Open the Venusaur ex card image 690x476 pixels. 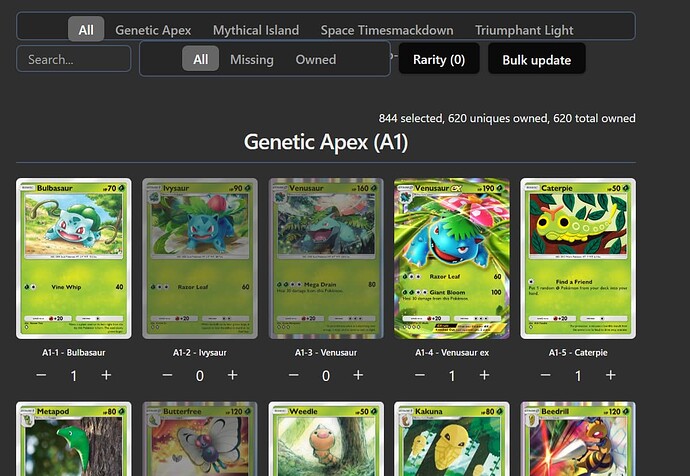pyautogui.click(x=452, y=259)
